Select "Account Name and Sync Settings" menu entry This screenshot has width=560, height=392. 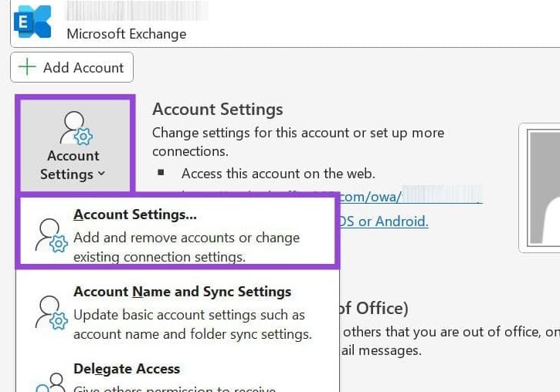(x=182, y=292)
